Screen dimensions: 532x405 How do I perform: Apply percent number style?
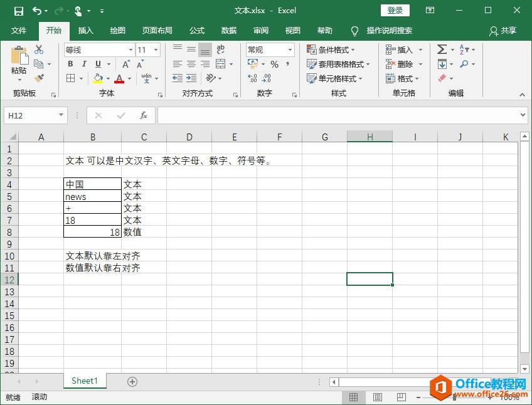tap(274, 64)
